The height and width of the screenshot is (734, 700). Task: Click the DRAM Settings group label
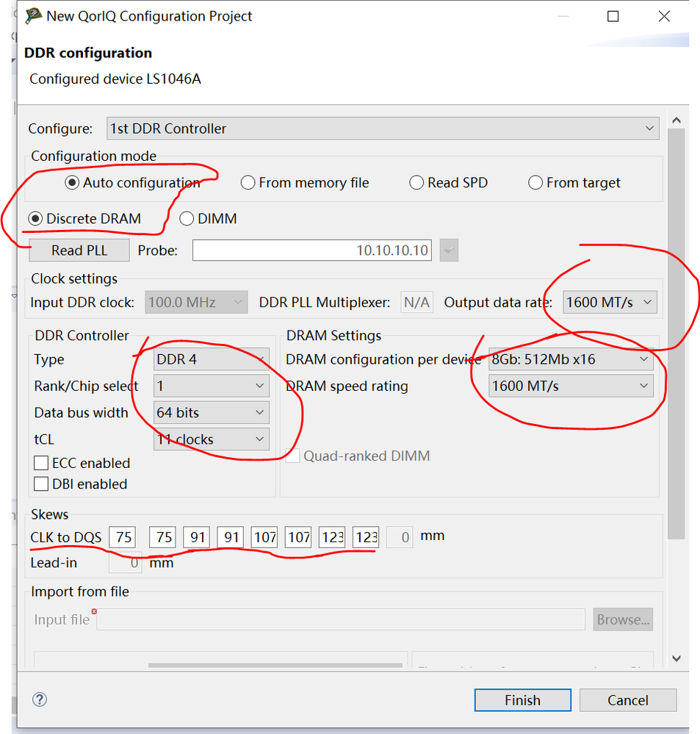(x=333, y=335)
